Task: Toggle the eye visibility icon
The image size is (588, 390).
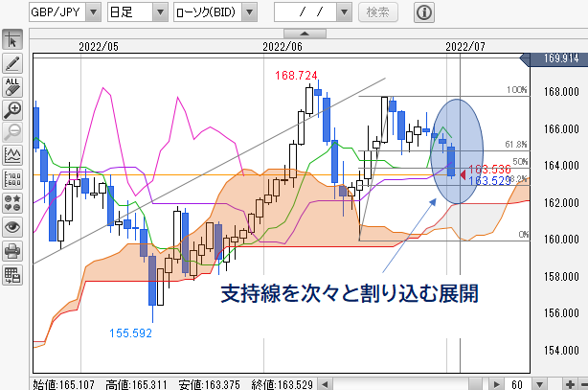Action: pos(12,227)
